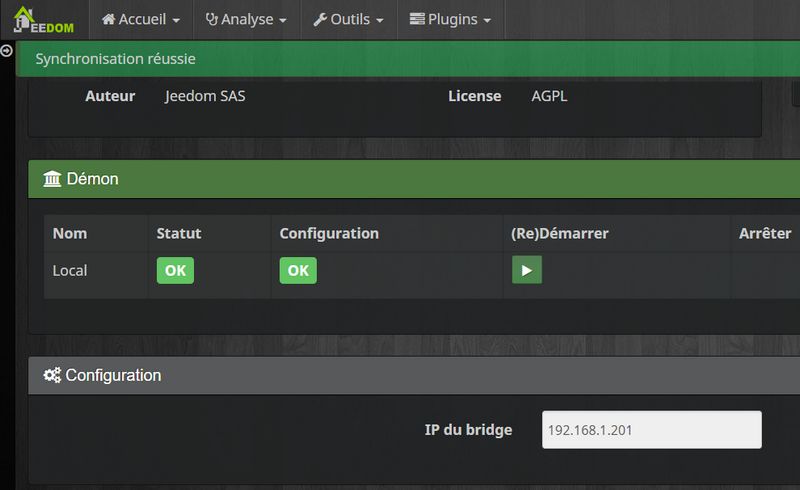This screenshot has height=490, width=800.
Task: Click the wrench icon beside Outils
Action: tap(320, 20)
